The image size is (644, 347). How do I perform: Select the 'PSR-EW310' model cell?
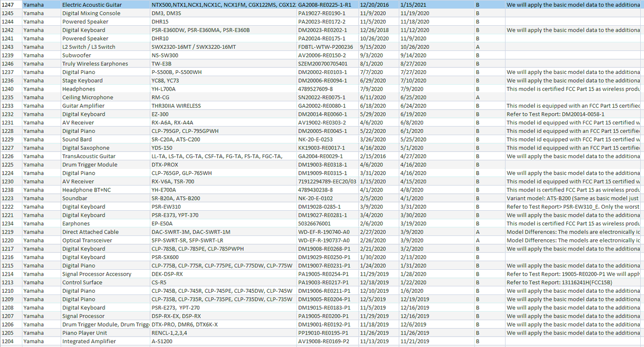pyautogui.click(x=223, y=206)
